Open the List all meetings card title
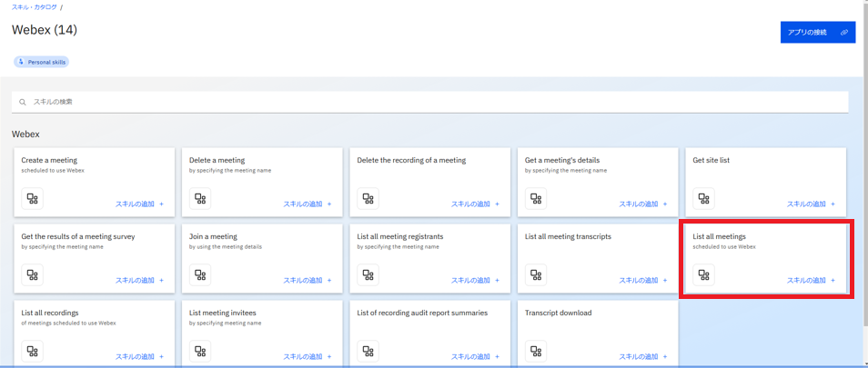 pos(719,236)
